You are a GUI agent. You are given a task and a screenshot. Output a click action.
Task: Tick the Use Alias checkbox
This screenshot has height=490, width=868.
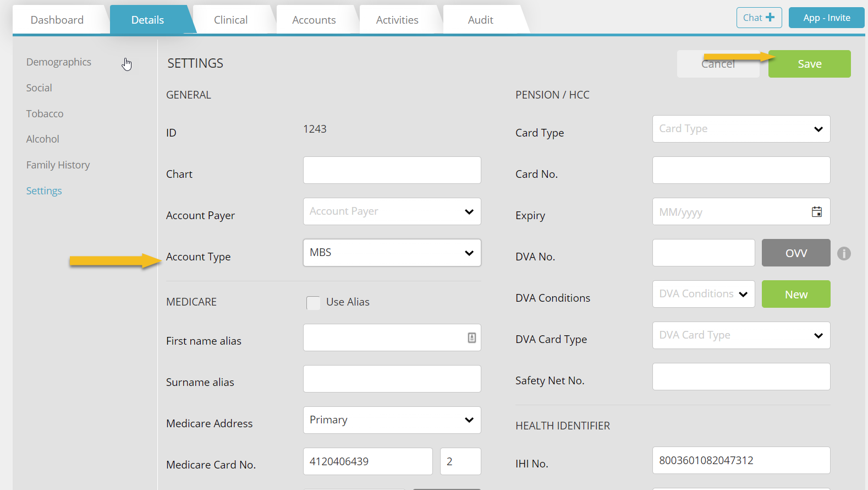coord(313,302)
